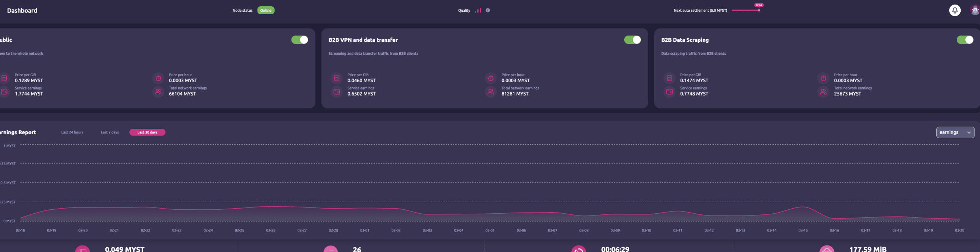
Task: Open the earnings chart type dropdown
Action: tap(955, 132)
